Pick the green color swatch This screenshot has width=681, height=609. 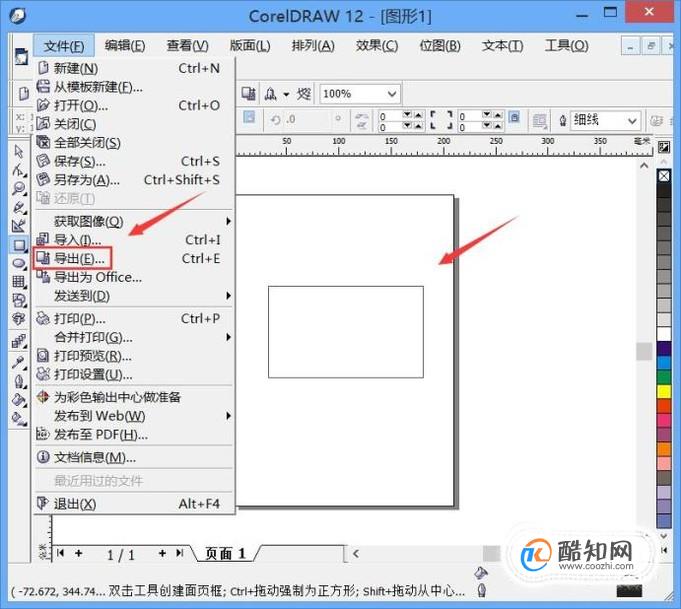point(664,377)
